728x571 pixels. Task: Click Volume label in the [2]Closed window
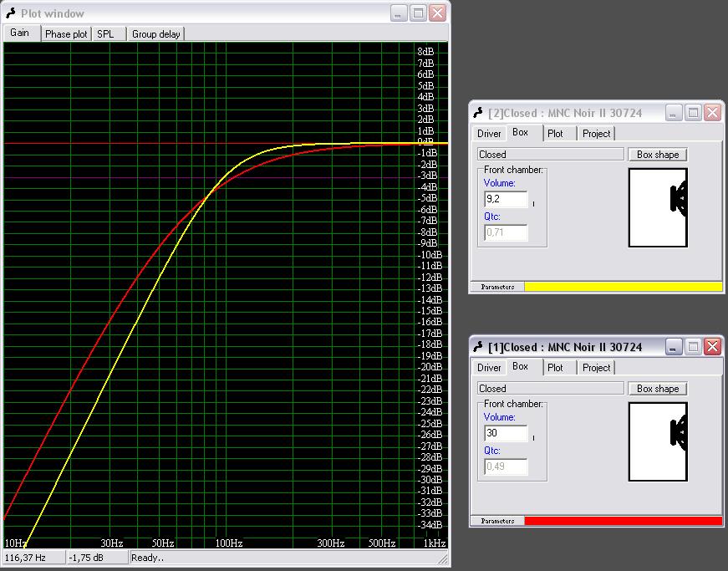click(500, 183)
